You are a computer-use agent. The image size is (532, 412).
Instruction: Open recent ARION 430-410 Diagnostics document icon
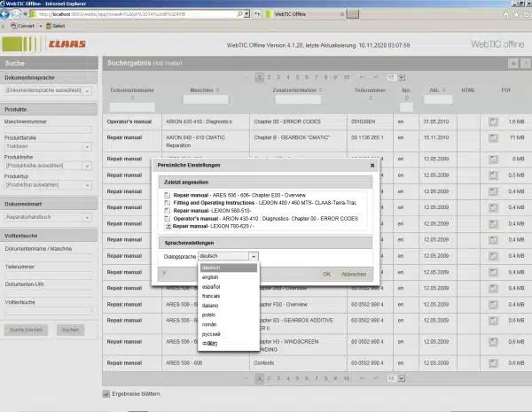pos(167,218)
